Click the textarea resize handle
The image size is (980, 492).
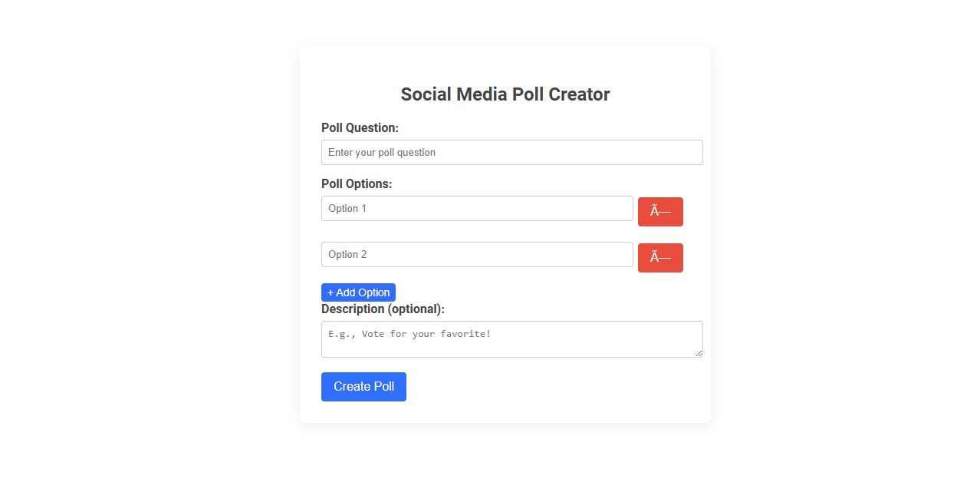pos(699,354)
